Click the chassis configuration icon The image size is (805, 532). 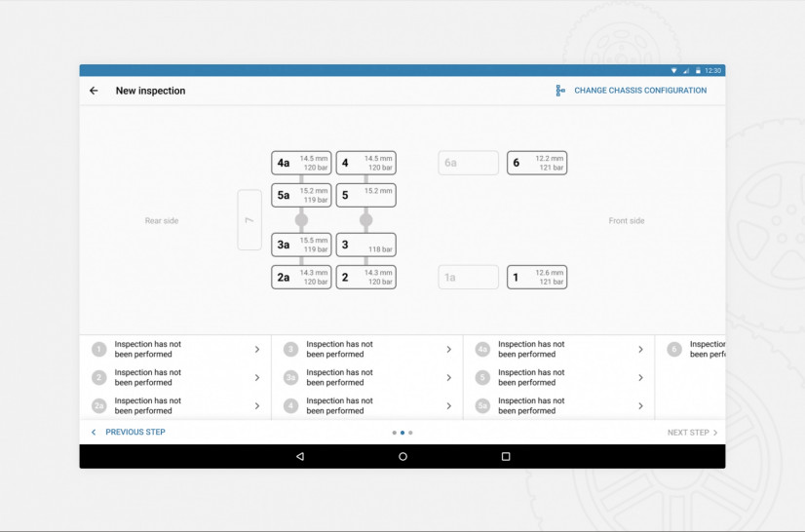560,91
